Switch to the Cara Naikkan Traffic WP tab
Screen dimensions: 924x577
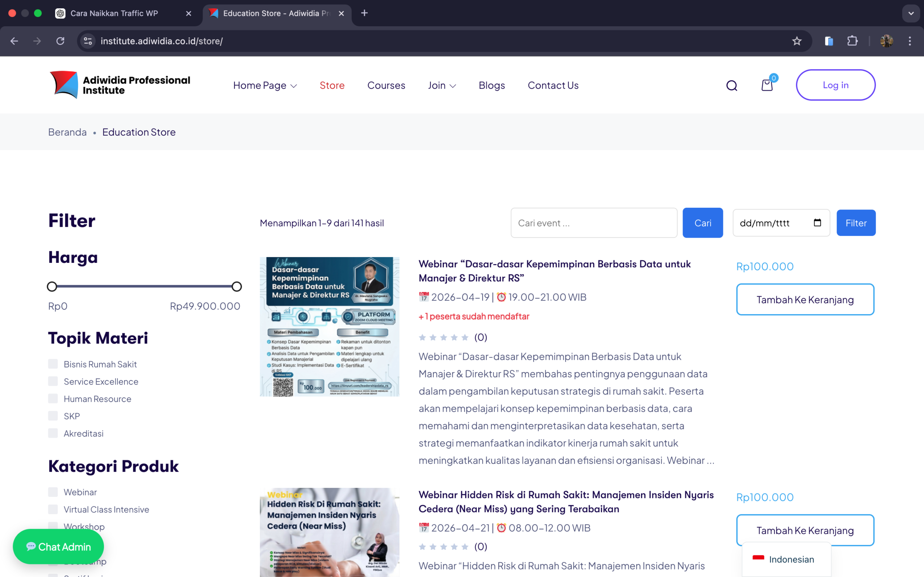pos(114,13)
